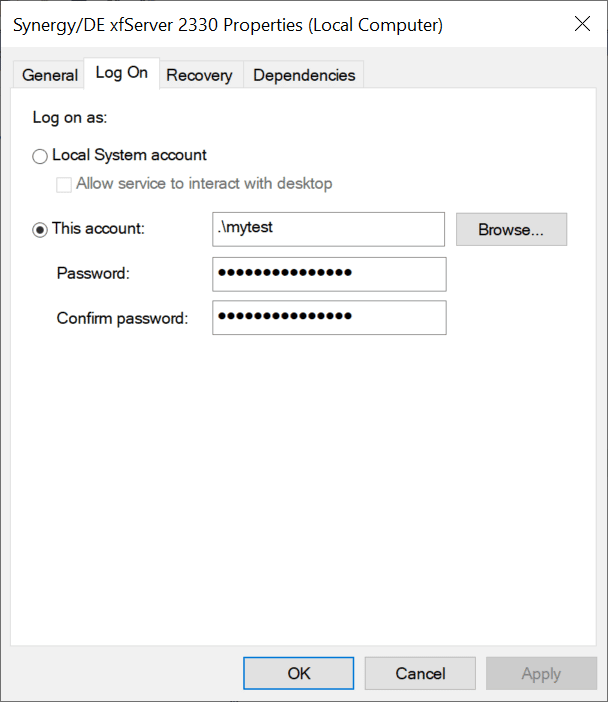This screenshot has width=608, height=702.
Task: Tick the Allow service to interact checkbox
Action: pyautogui.click(x=64, y=184)
